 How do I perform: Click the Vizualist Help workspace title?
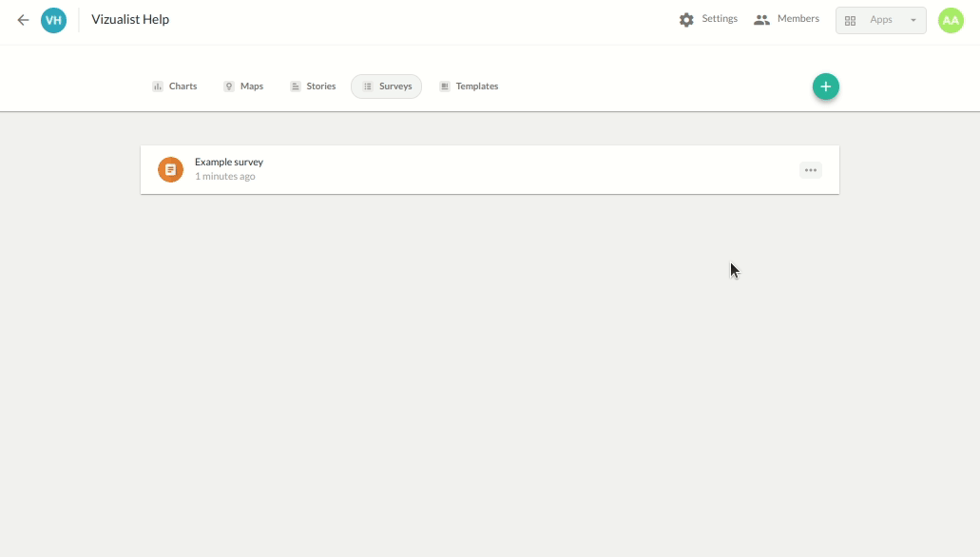pyautogui.click(x=130, y=20)
